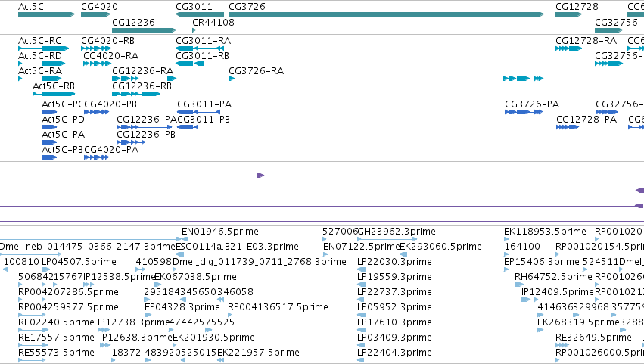Select EST EK067038.5prime
Viewport: 644px width, 364px height.
click(x=195, y=277)
